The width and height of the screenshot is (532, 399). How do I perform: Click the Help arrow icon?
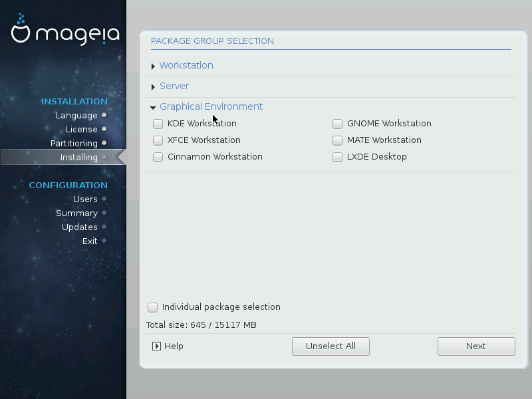(x=156, y=346)
